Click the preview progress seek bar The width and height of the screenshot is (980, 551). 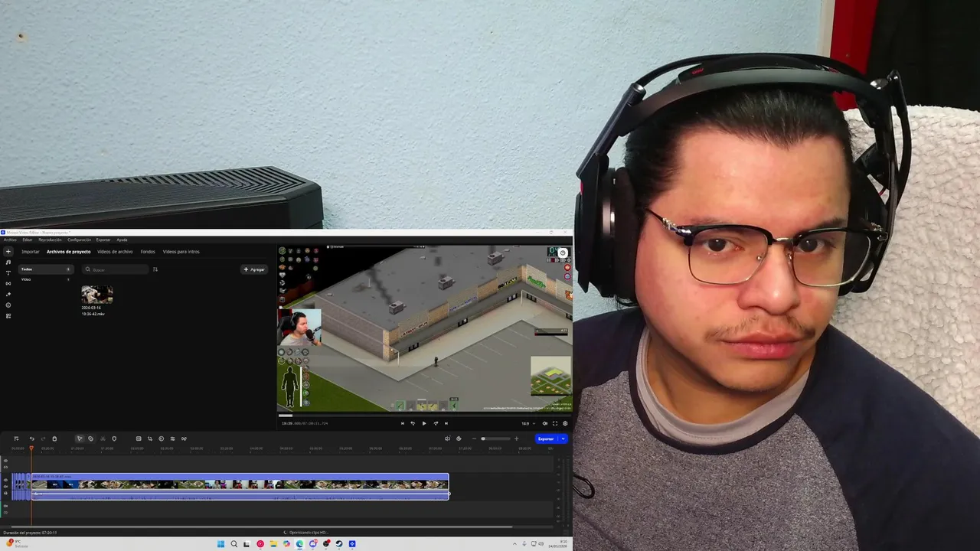pyautogui.click(x=424, y=416)
